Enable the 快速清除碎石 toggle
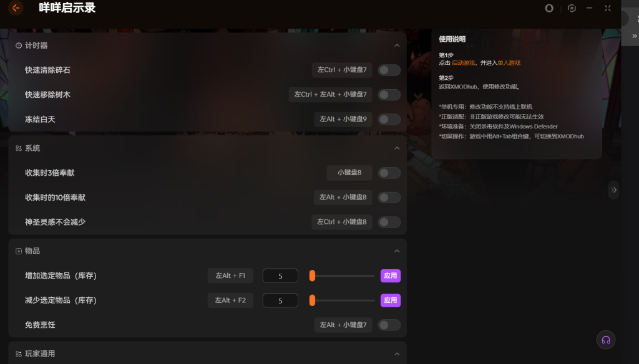This screenshot has width=639, height=364. coord(389,70)
